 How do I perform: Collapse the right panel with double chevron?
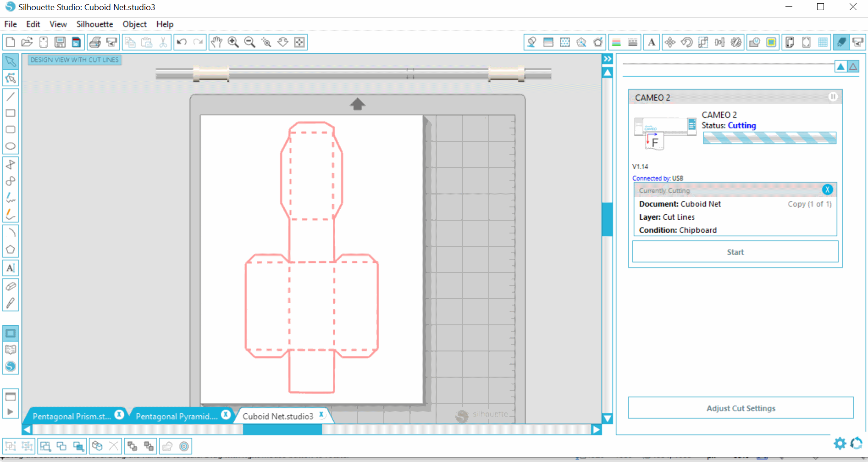click(x=608, y=59)
